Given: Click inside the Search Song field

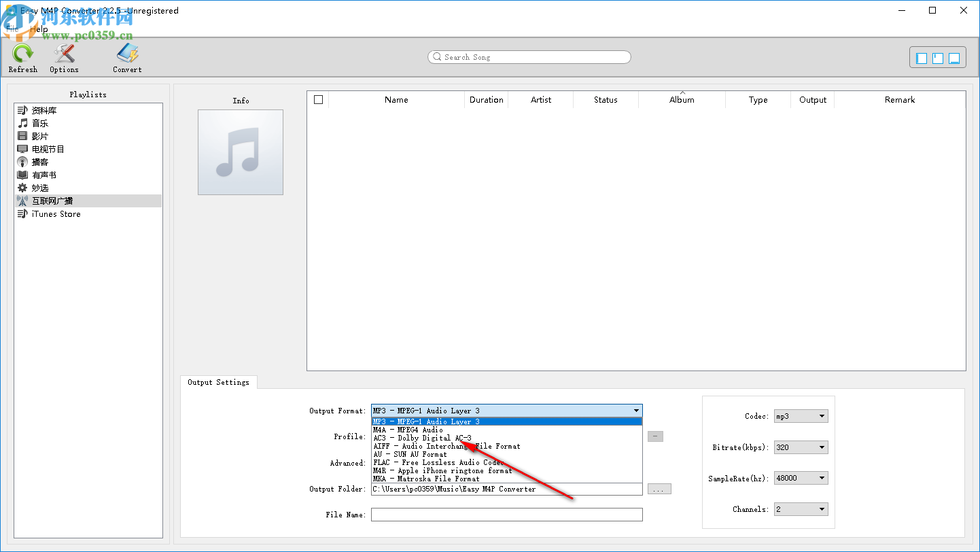Looking at the screenshot, I should (x=529, y=57).
